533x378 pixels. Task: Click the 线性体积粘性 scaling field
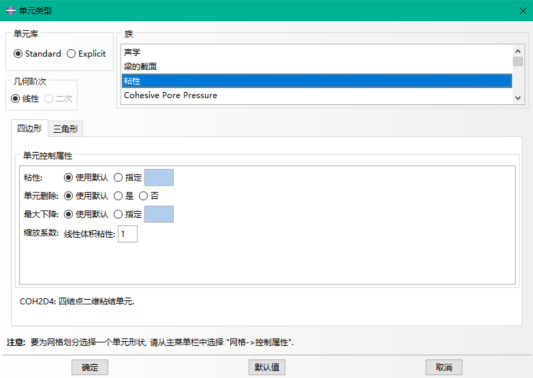click(127, 234)
